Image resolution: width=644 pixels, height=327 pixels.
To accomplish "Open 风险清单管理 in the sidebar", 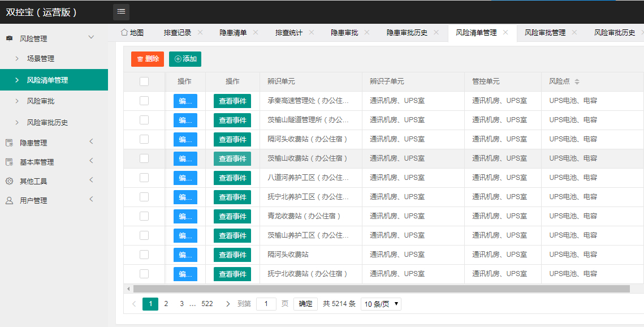I will [54, 80].
